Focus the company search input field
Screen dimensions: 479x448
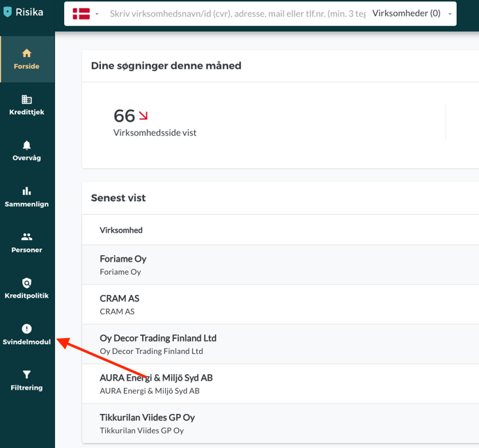pos(237,14)
